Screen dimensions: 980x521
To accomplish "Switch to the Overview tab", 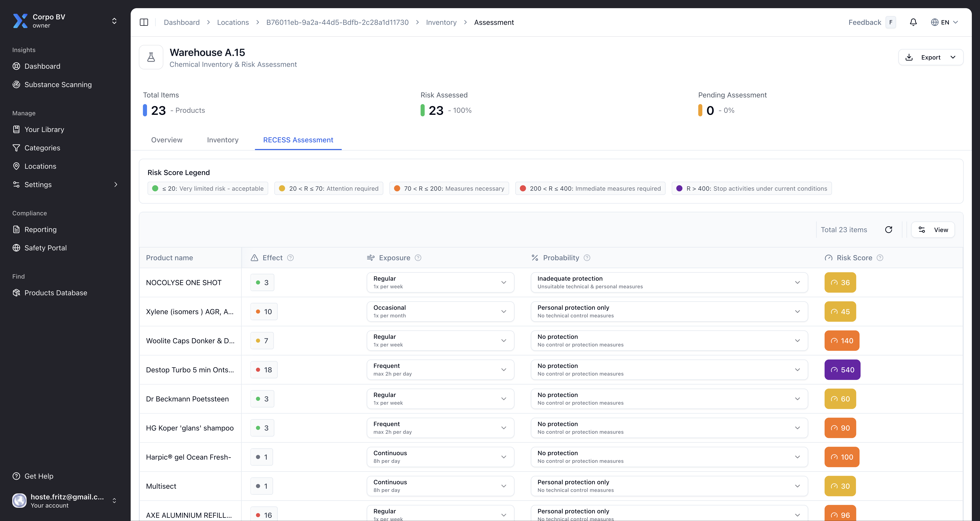I will click(167, 140).
